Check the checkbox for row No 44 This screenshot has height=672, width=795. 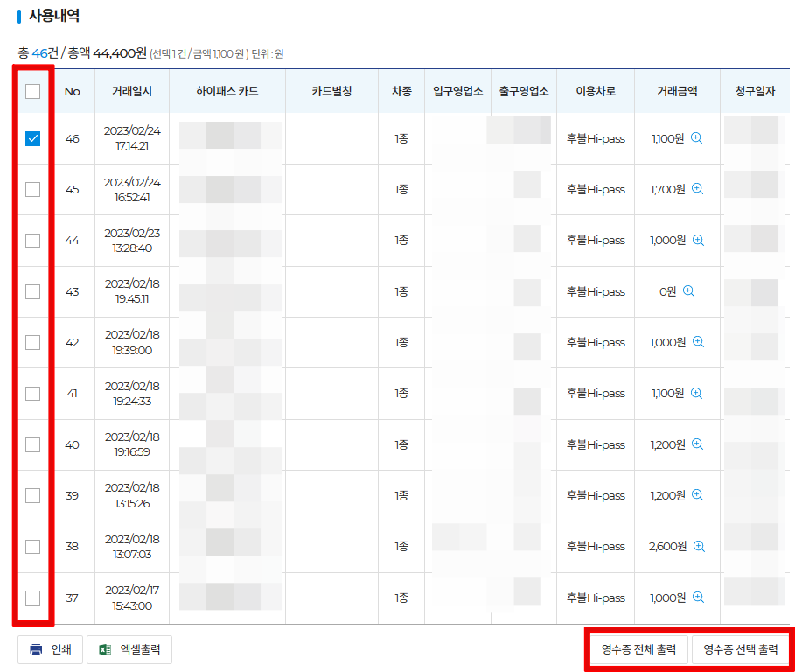point(33,241)
